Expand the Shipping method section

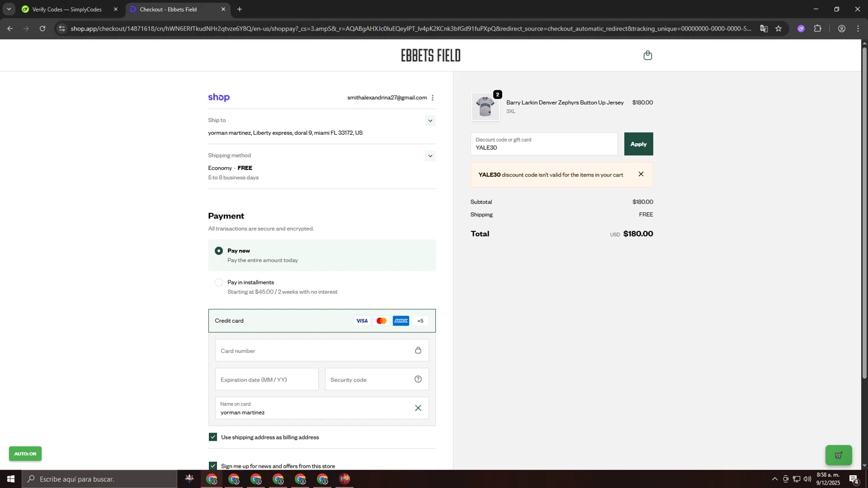pyautogui.click(x=430, y=156)
